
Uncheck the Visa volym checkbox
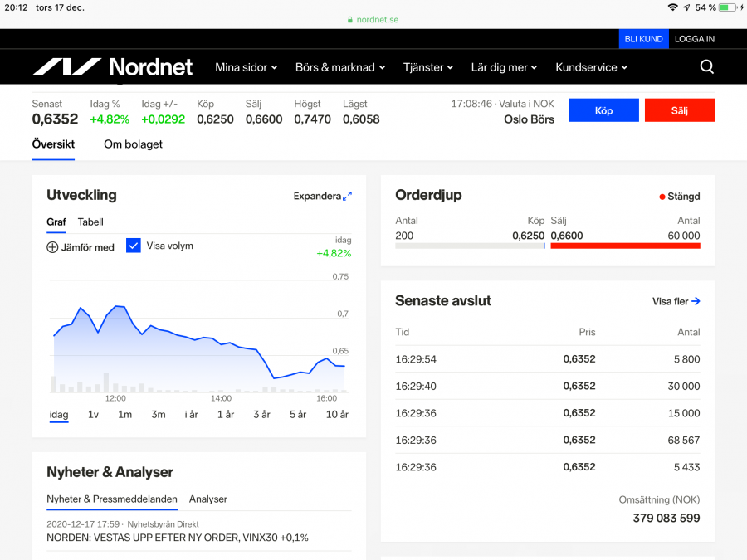pos(134,246)
